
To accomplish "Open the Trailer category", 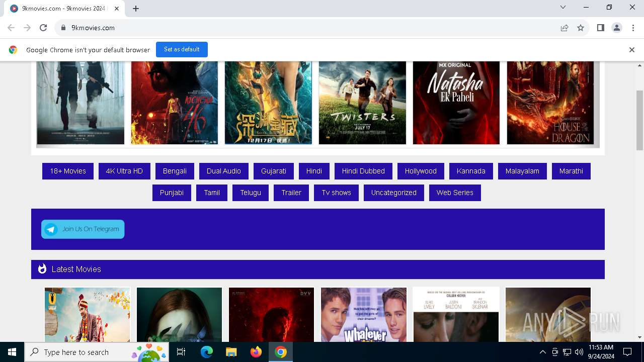I will 291,193.
